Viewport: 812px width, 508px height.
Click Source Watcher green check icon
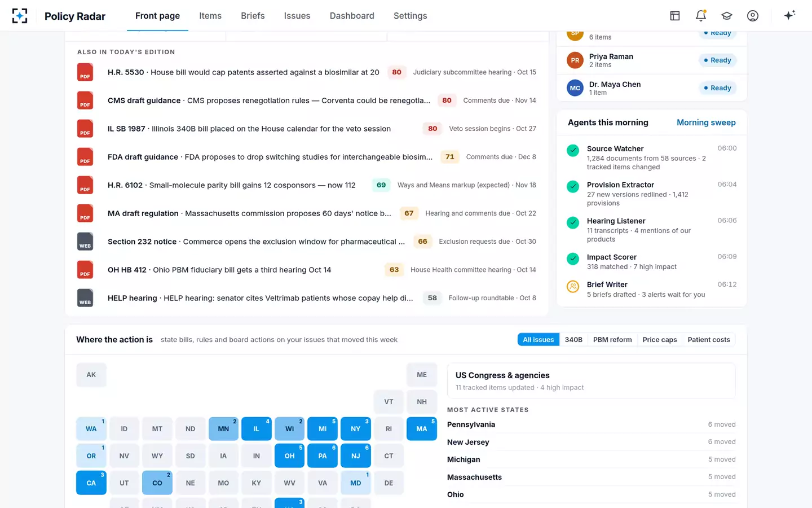(x=573, y=151)
